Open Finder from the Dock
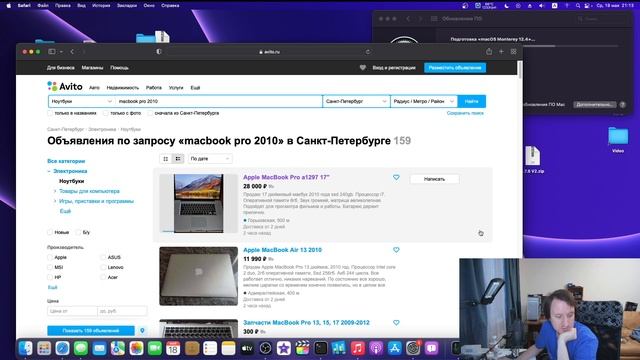 click(x=25, y=348)
